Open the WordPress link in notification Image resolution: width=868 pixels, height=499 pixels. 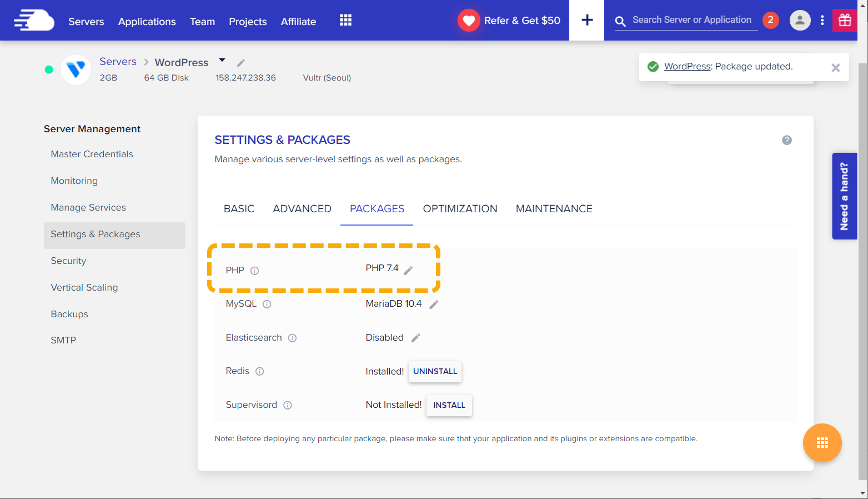tap(687, 66)
